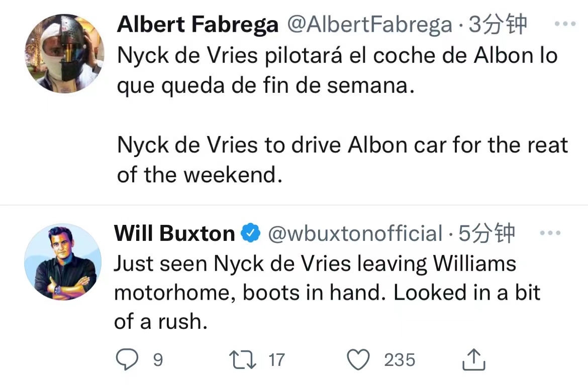
Task: Open the 5分钟 timestamp on Buxton's tweet
Action: click(486, 233)
